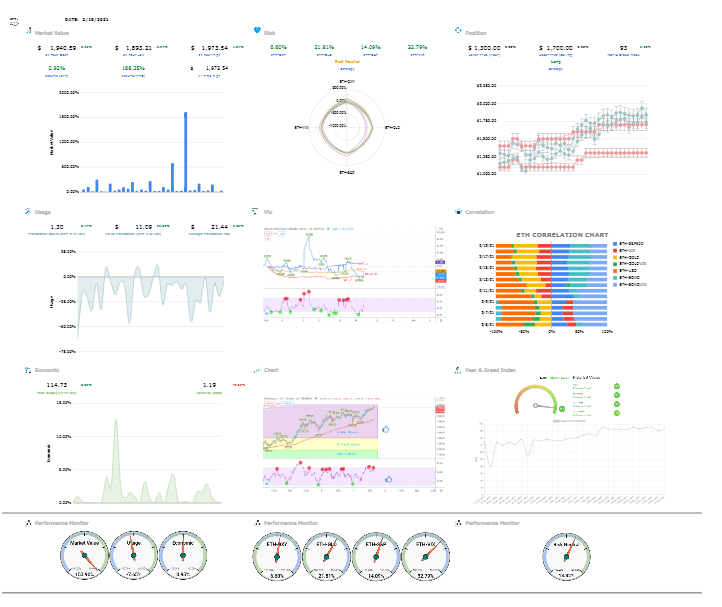
Task: Click the ETH CORRELATION CHART title
Action: (x=562, y=235)
